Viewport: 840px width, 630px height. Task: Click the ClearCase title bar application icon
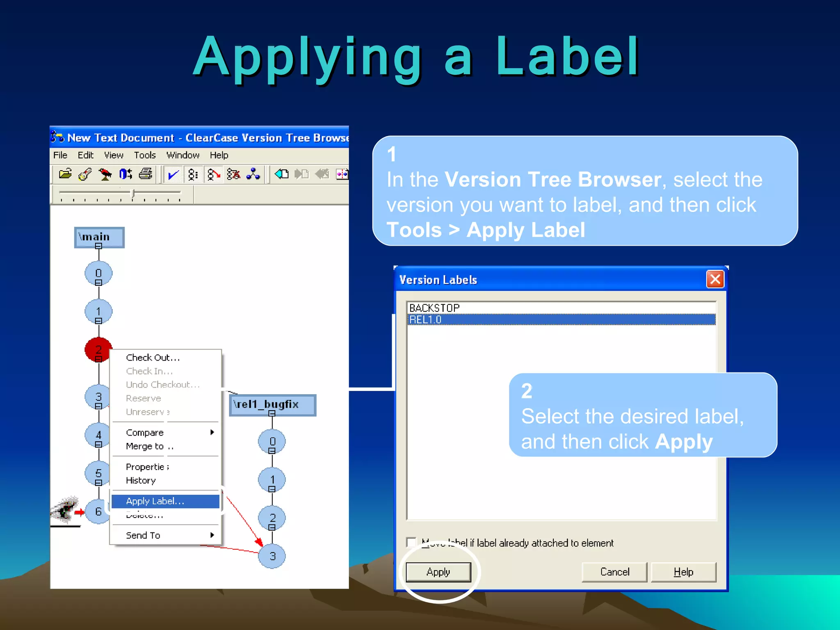tap(57, 137)
